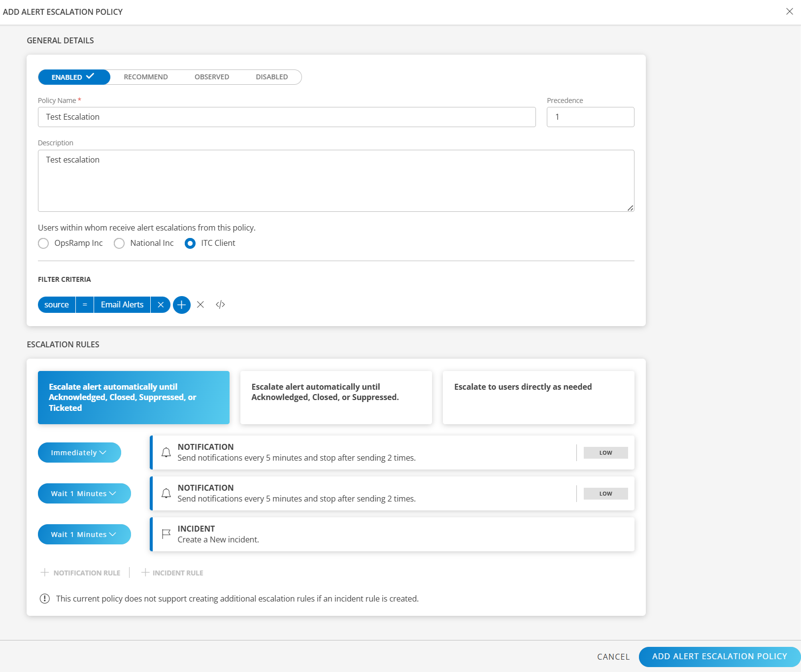The height and width of the screenshot is (672, 801).
Task: Click the flag icon of incident rule
Action: pos(167,534)
